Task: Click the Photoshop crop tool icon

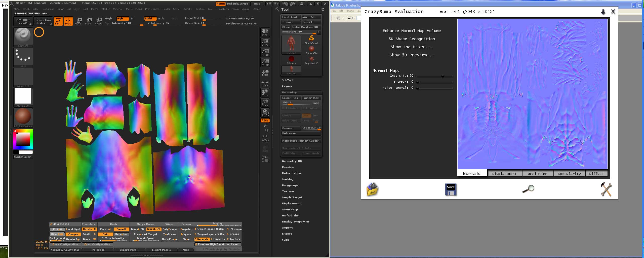Action: 338,18
